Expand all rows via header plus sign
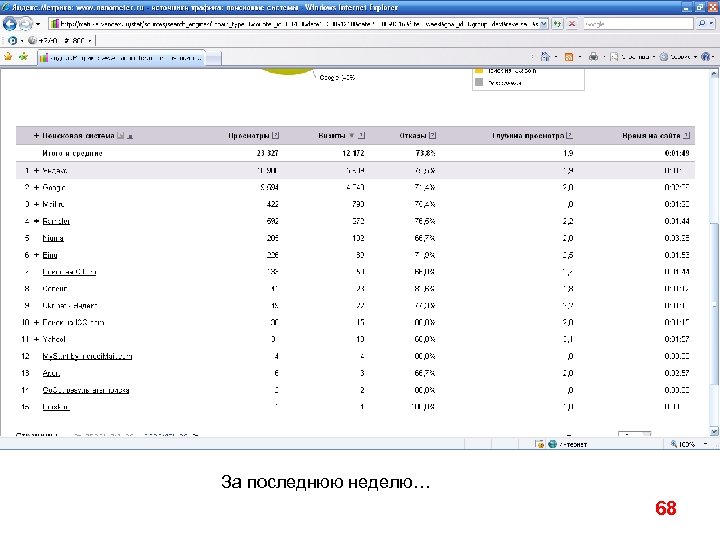This screenshot has height=540, width=720. click(x=36, y=135)
